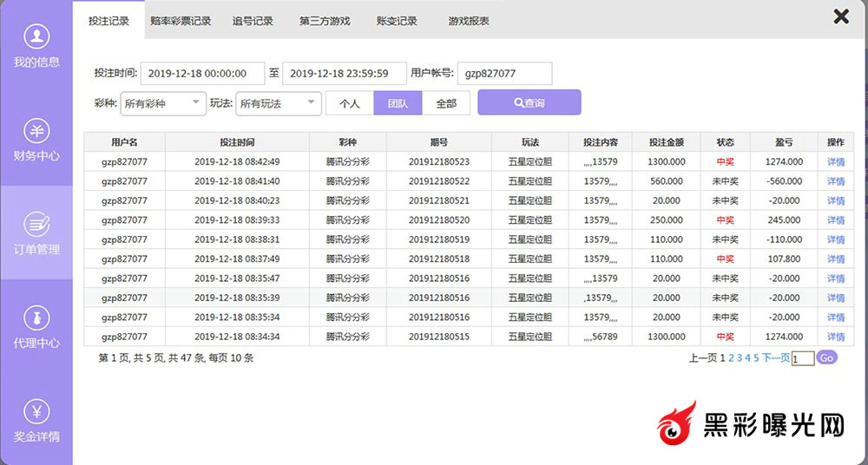Select the 个人 filter option
Viewport: 868px width, 465px height.
point(349,103)
